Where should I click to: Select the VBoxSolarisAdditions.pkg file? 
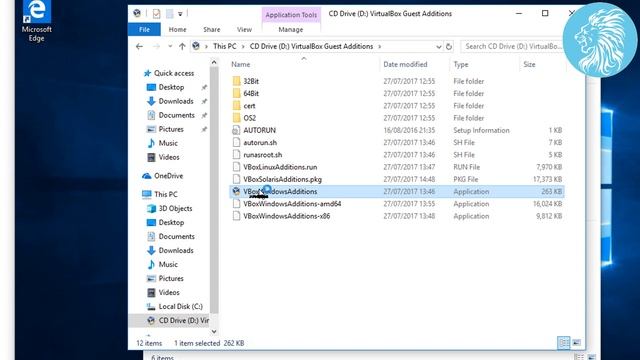[x=282, y=179]
